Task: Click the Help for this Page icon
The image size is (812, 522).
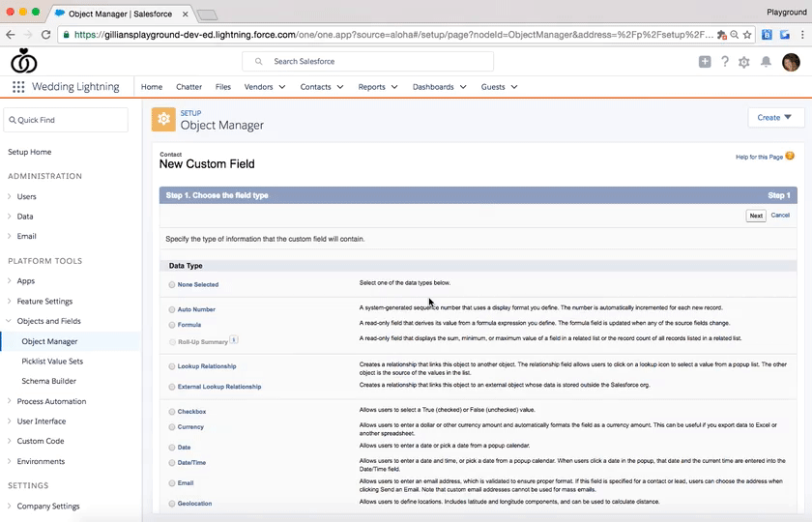Action: tap(790, 156)
